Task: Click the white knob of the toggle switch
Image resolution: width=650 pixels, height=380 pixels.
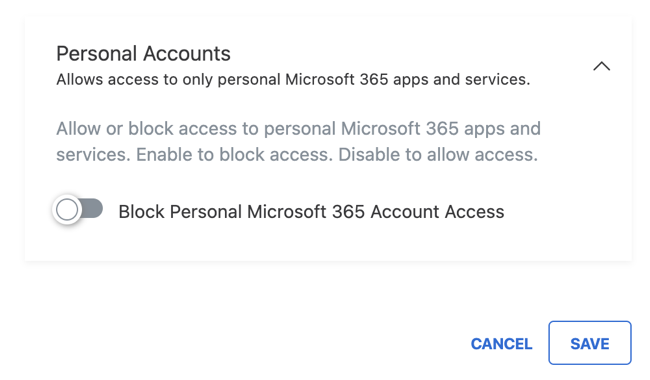Action: tap(67, 209)
